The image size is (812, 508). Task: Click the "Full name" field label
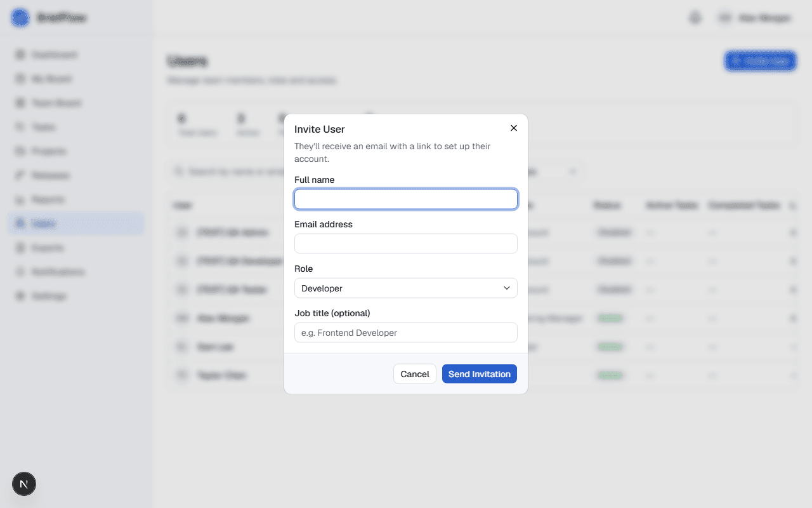(315, 180)
